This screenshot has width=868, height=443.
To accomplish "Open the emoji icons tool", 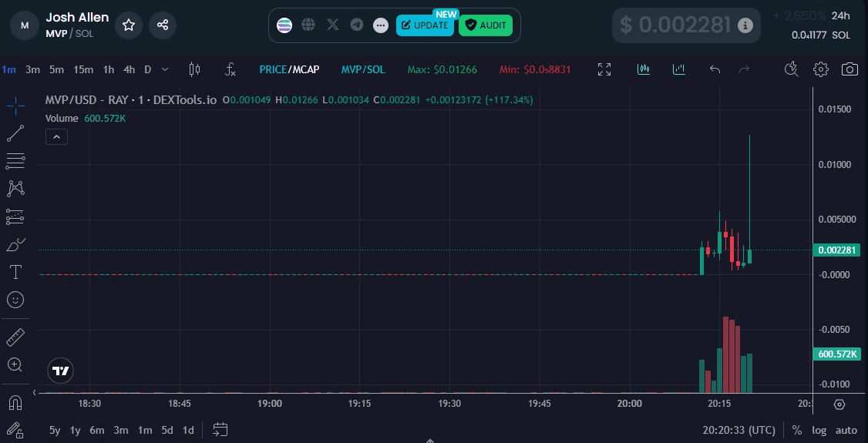I will (15, 300).
